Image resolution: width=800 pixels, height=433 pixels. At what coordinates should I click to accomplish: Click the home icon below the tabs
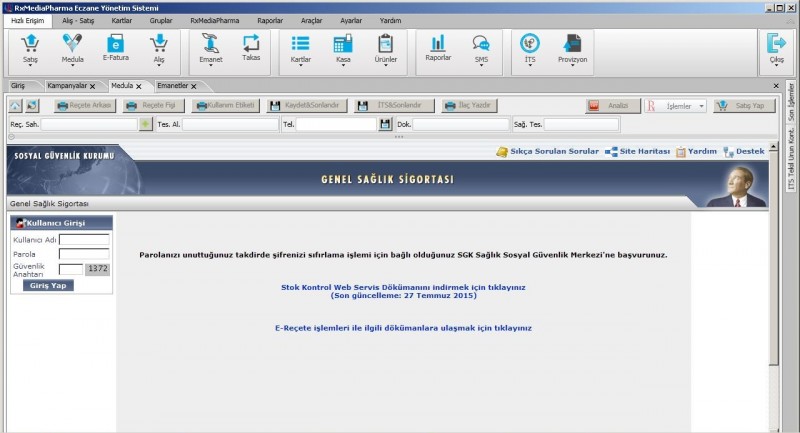coord(15,105)
